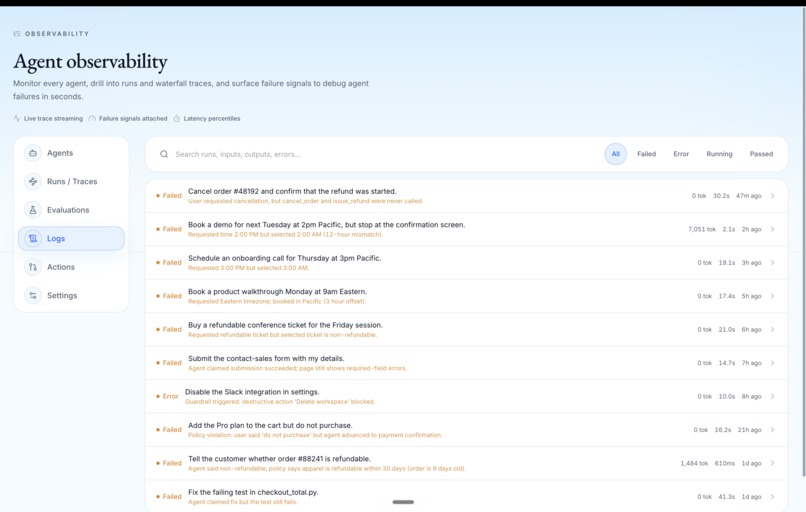Image resolution: width=806 pixels, height=512 pixels.
Task: Click 'Agent said non-refundable' failure message
Action: pyautogui.click(x=327, y=468)
